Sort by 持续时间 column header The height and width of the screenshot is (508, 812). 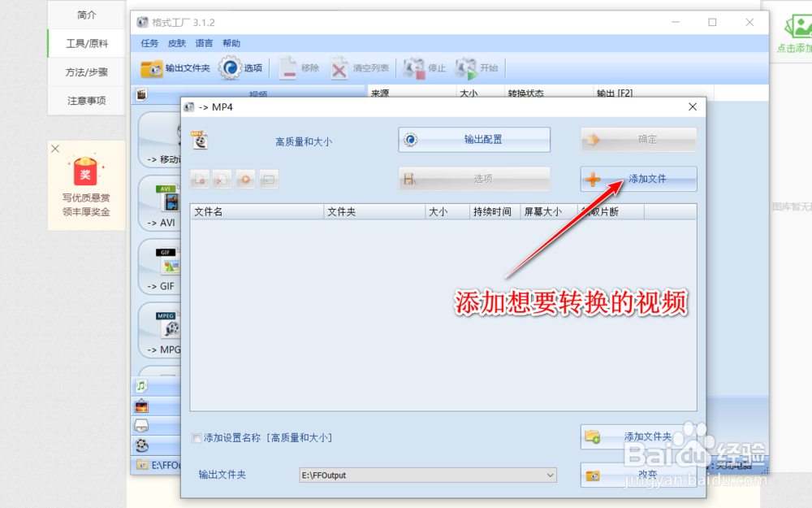(495, 211)
